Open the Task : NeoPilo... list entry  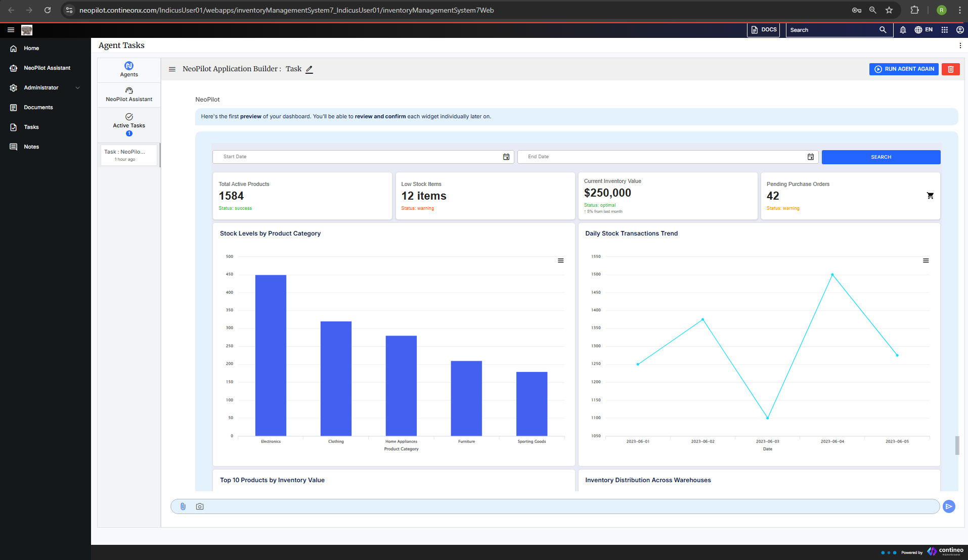129,155
